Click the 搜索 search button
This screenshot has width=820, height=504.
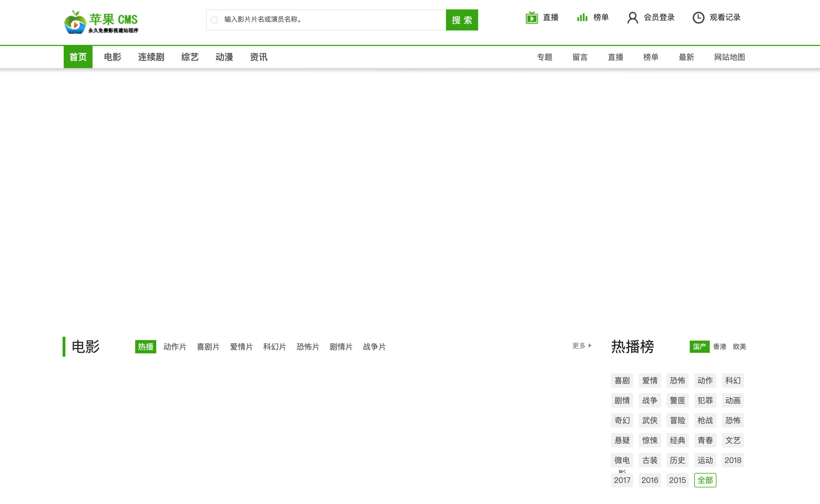tap(462, 20)
